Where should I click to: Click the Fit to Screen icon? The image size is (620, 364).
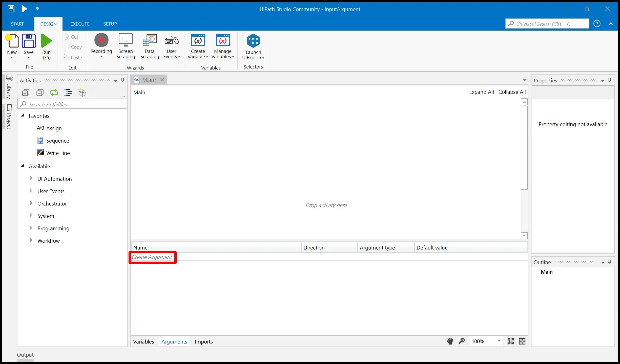click(511, 342)
